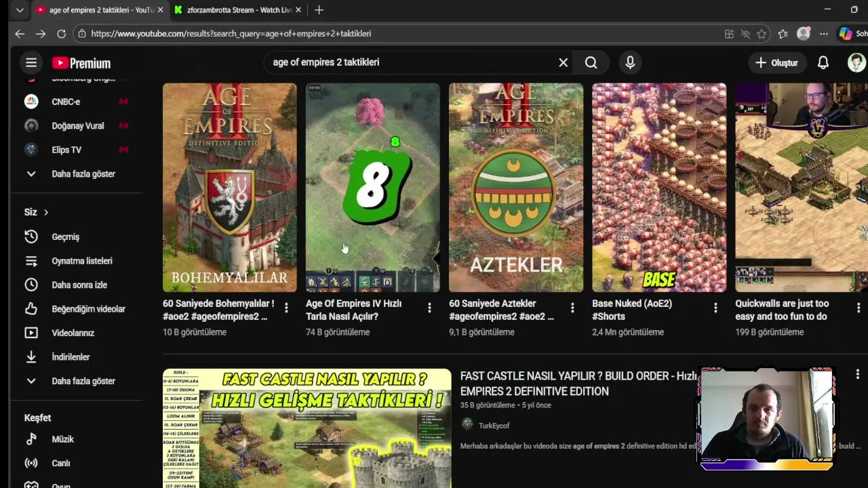Click the browser address bar URL
This screenshot has height=488, width=868.
(x=231, y=33)
